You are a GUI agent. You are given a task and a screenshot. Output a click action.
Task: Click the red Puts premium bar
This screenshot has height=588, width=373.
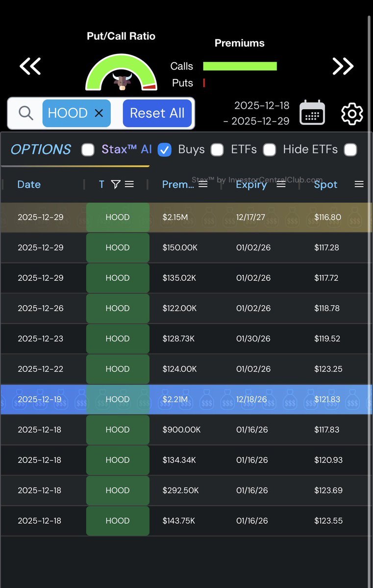click(204, 83)
